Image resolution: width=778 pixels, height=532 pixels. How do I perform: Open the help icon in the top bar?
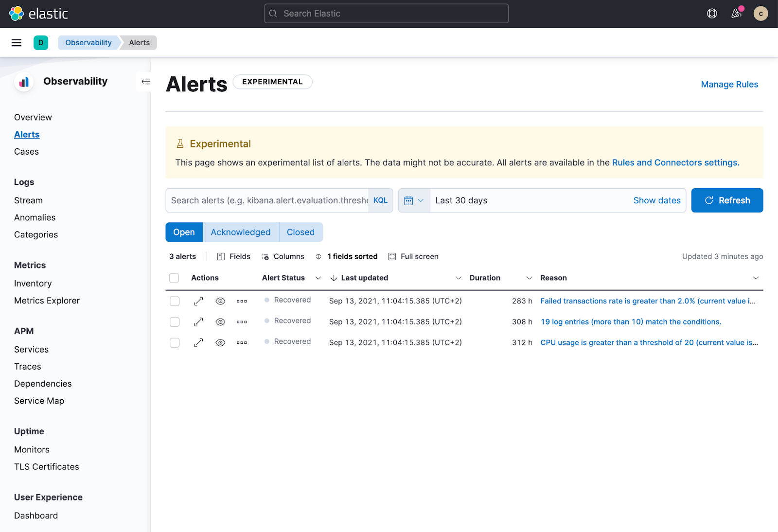click(712, 14)
